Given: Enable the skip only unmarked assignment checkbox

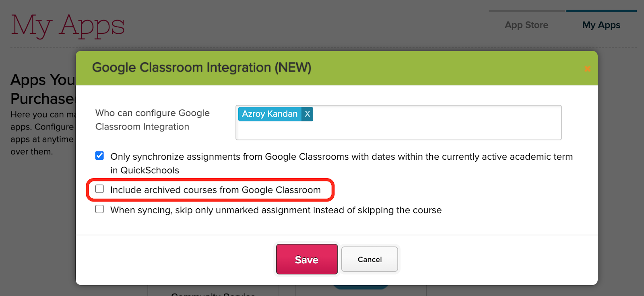Looking at the screenshot, I should (x=99, y=209).
